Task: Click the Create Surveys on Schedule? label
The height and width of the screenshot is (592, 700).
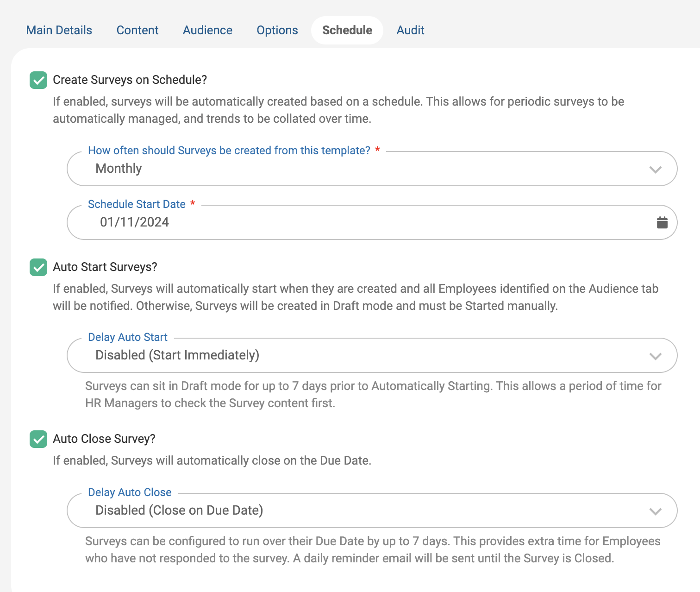Action: (x=130, y=80)
